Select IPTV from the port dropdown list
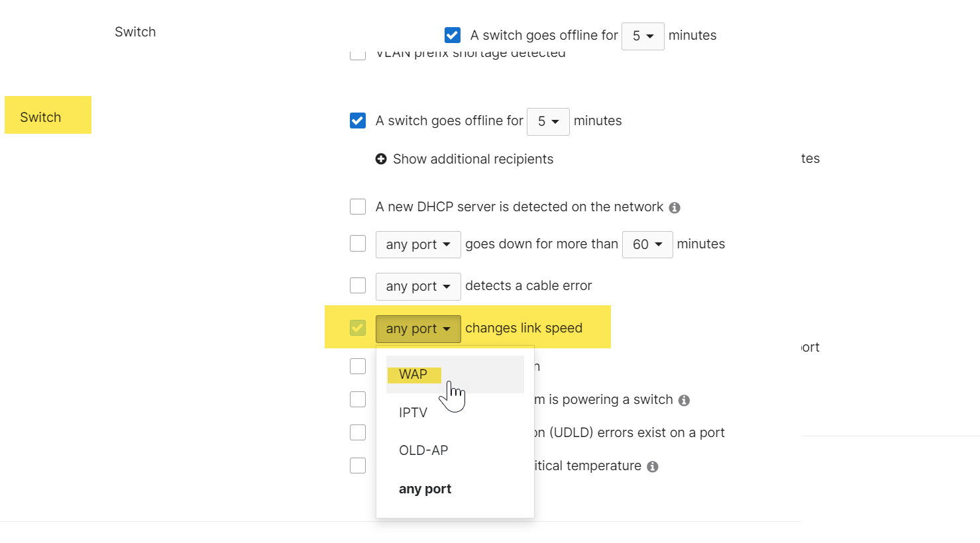Viewport: 980px width, 543px height. (x=413, y=413)
